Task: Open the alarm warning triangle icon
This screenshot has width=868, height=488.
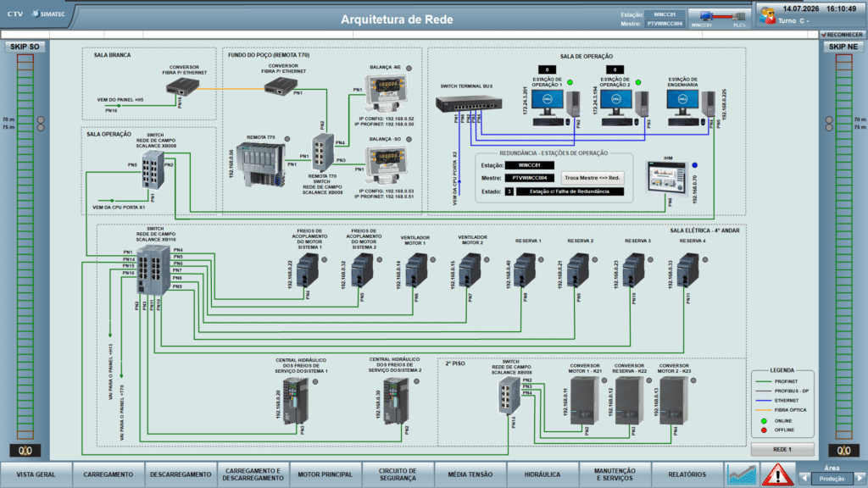Action: coord(778,474)
